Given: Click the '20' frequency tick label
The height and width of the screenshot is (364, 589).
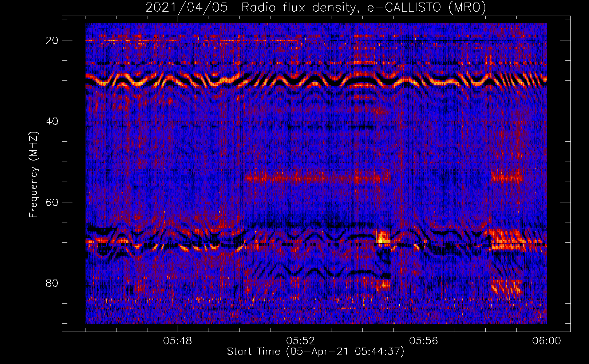Looking at the screenshot, I should [x=52, y=40].
